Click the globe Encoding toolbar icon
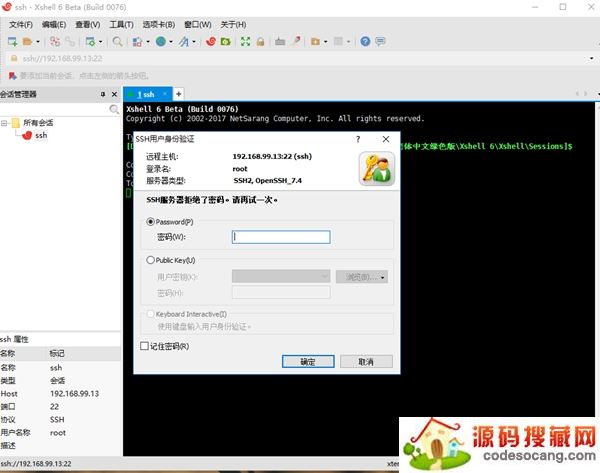The height and width of the screenshot is (473, 600). click(161, 41)
